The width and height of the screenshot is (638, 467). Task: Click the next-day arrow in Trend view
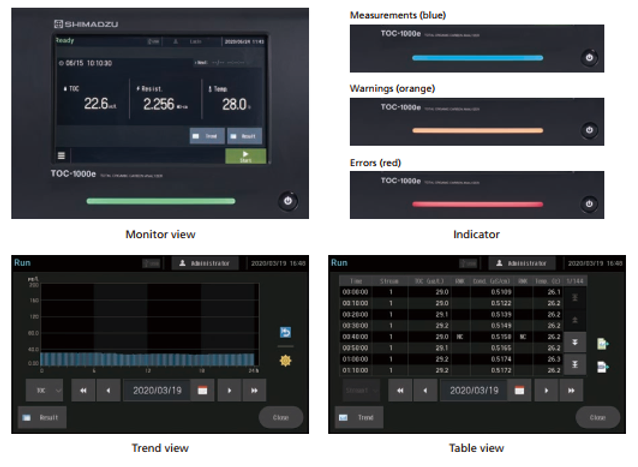(x=229, y=391)
